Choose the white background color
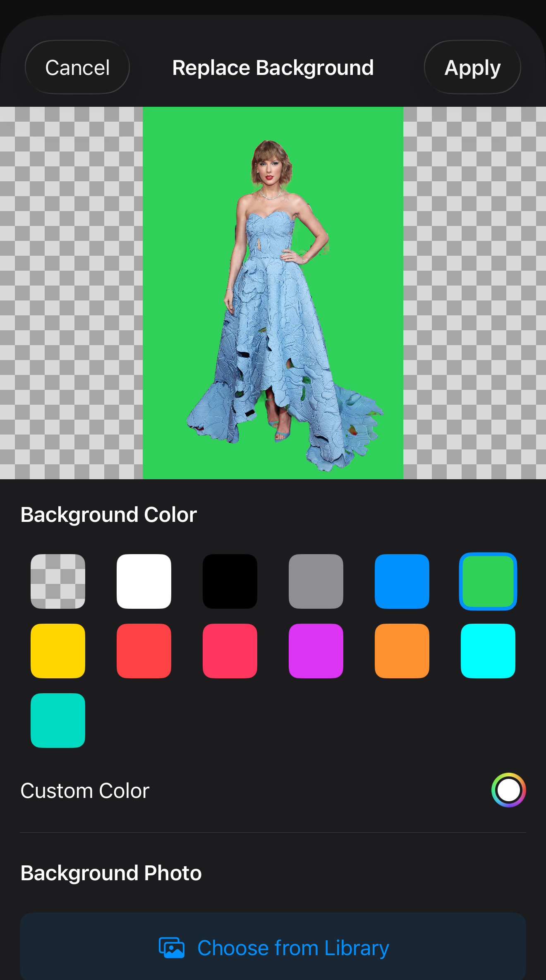Screen dimensions: 546x980 [144, 581]
